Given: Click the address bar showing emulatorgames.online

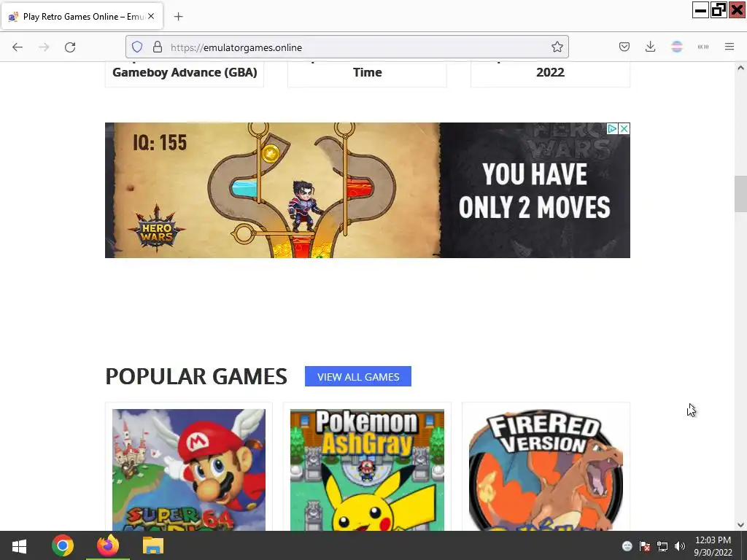Looking at the screenshot, I should pos(347,47).
